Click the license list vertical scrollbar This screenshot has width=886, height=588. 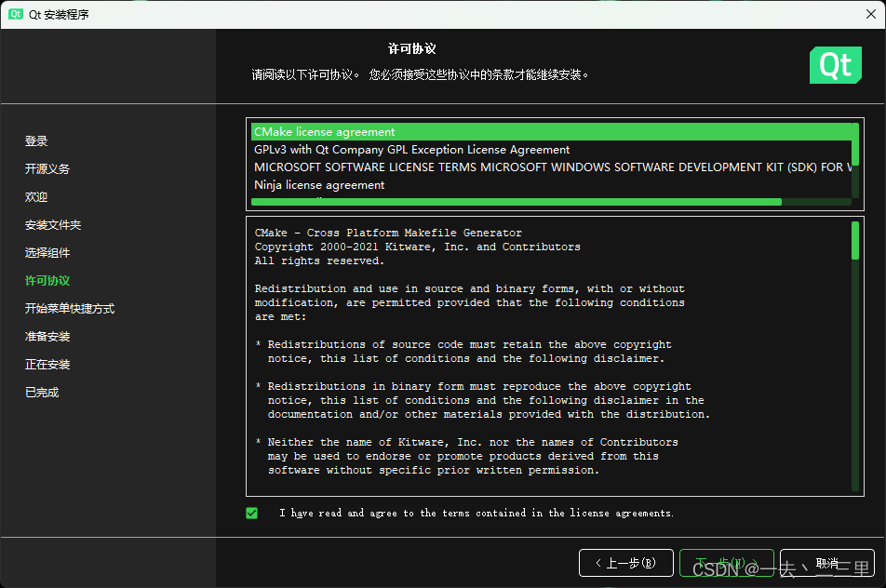[x=855, y=160]
